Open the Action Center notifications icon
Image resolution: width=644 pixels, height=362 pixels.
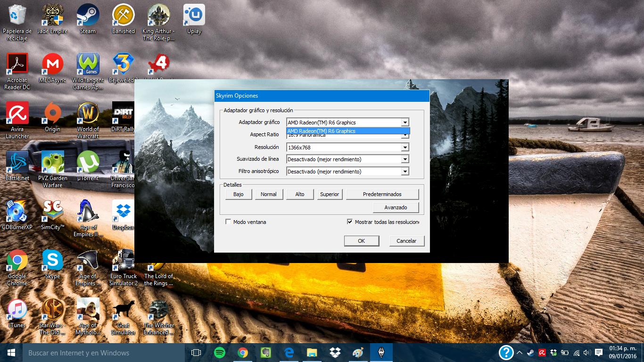[599, 353]
